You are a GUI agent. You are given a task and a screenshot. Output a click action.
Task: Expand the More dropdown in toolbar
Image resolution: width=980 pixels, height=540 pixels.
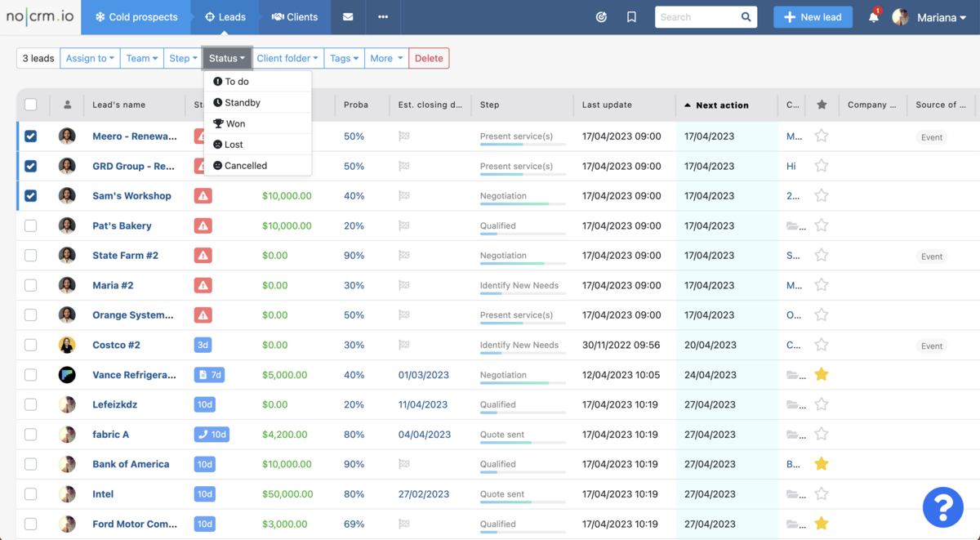coord(386,58)
